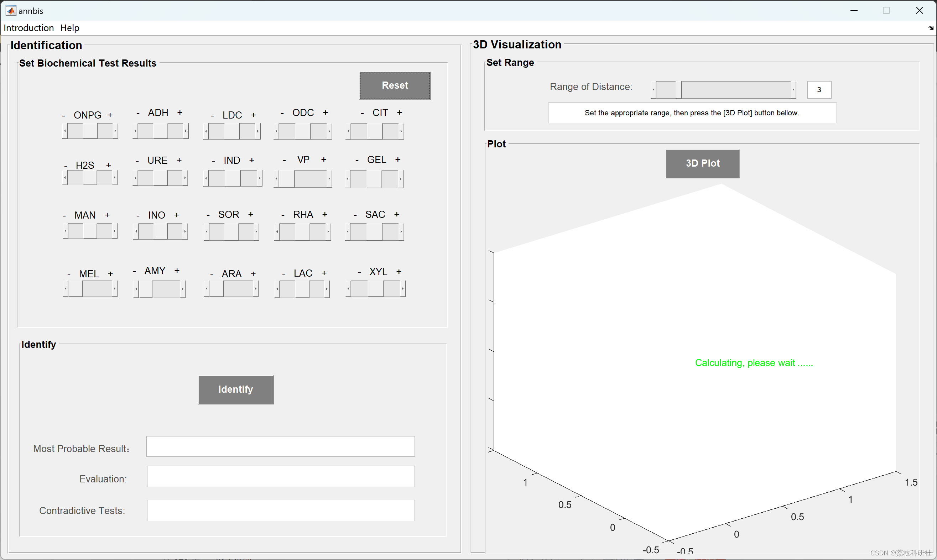This screenshot has width=937, height=560.
Task: Click right arrow of XYL slider
Action: point(403,289)
